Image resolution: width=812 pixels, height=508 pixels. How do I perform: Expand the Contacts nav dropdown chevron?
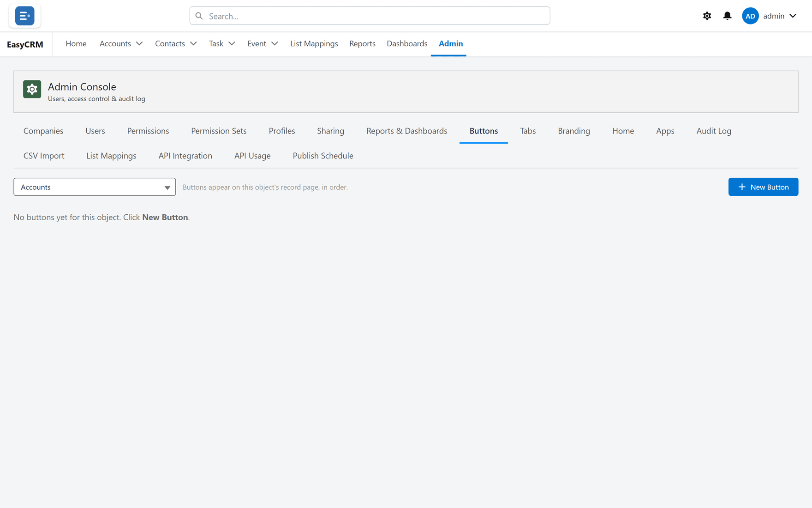(x=193, y=43)
